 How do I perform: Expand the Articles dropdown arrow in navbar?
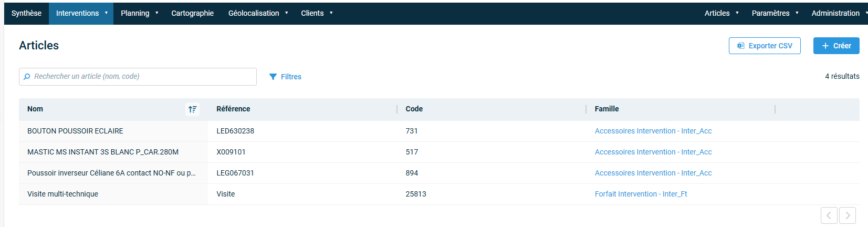[737, 13]
